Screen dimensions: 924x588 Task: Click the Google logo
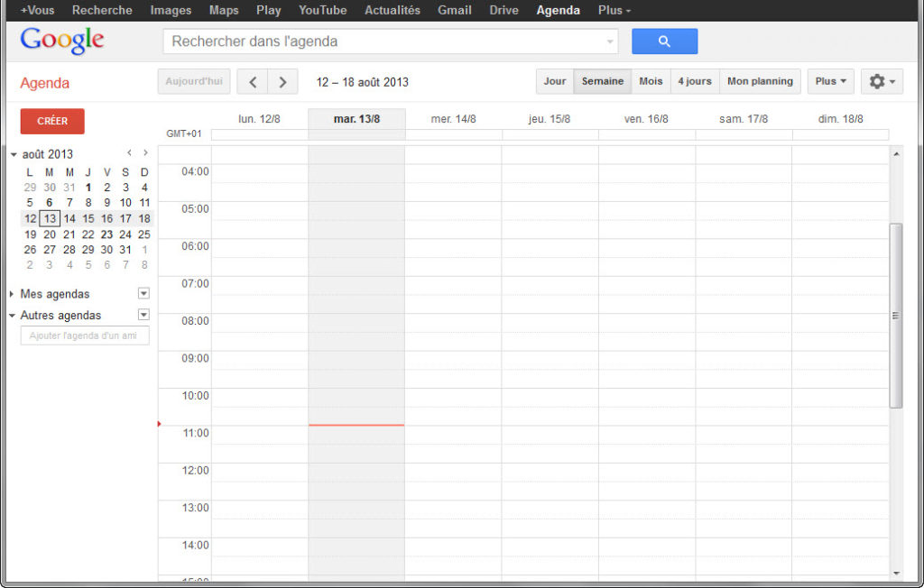pos(62,41)
